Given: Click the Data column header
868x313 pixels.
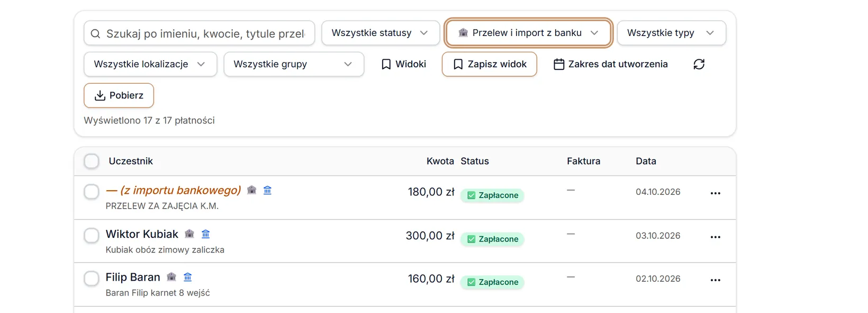Looking at the screenshot, I should click(x=646, y=161).
